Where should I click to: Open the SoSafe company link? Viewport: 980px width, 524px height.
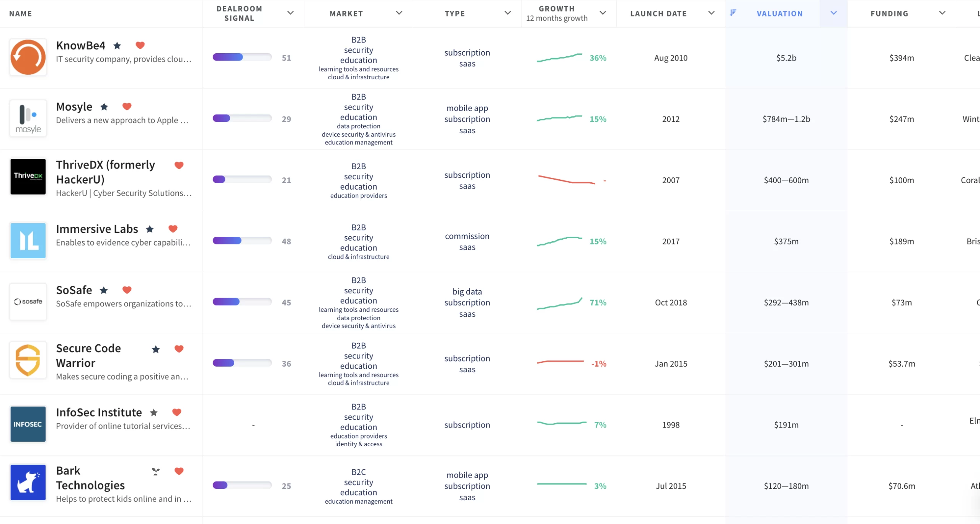coord(74,290)
